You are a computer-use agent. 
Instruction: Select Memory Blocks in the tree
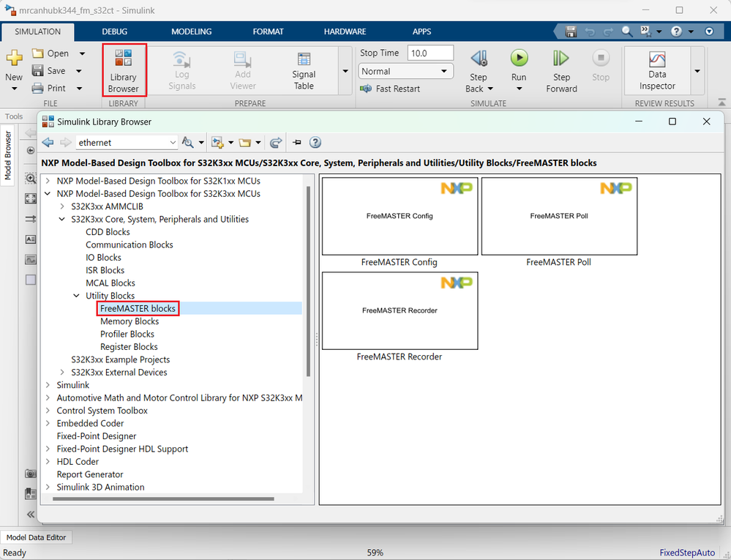[x=130, y=321]
